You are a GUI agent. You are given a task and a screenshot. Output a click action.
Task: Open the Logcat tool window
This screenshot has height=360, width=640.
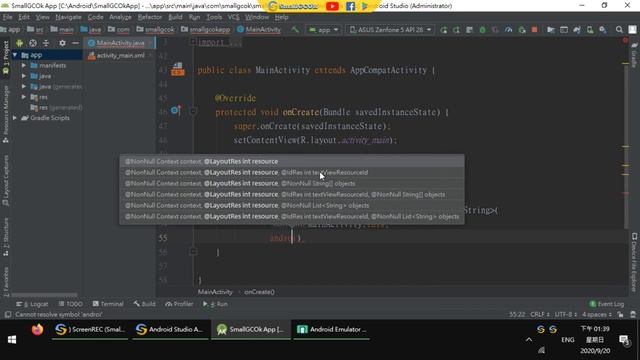pyautogui.click(x=32, y=304)
